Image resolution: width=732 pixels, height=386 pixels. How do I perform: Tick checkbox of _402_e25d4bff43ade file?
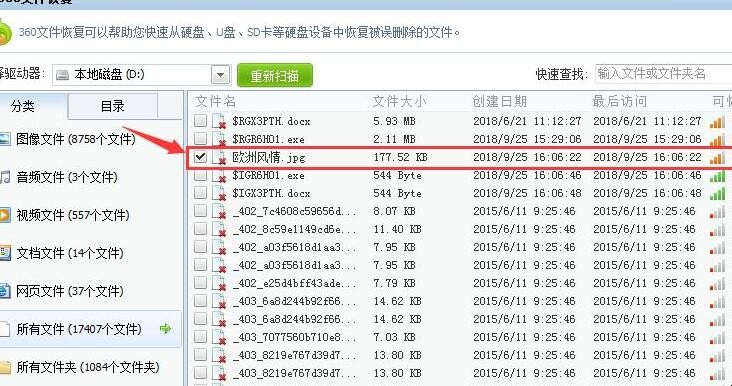(x=200, y=282)
